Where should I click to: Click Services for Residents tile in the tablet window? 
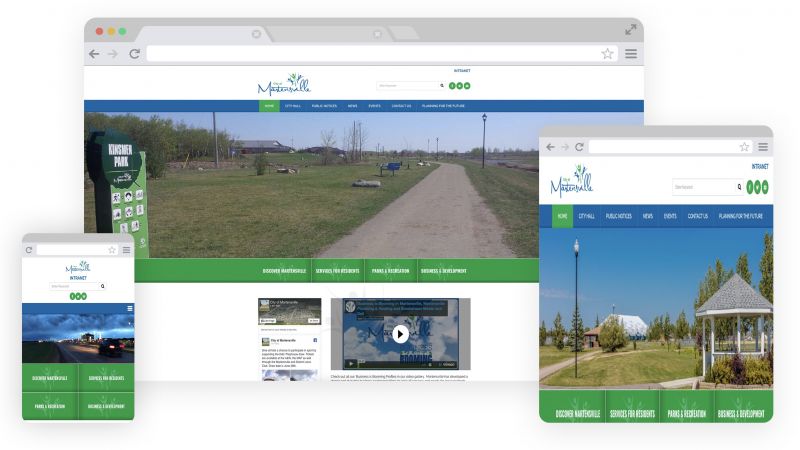pyautogui.click(x=632, y=407)
